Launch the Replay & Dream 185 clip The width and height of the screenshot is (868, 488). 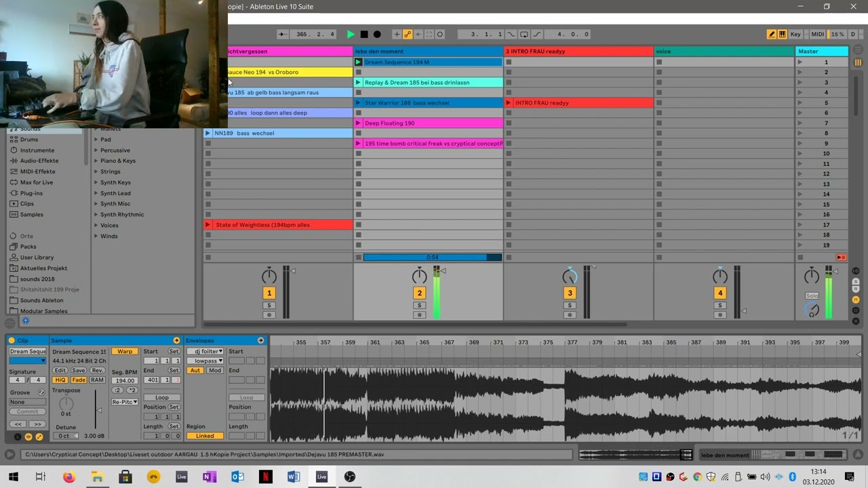[359, 82]
